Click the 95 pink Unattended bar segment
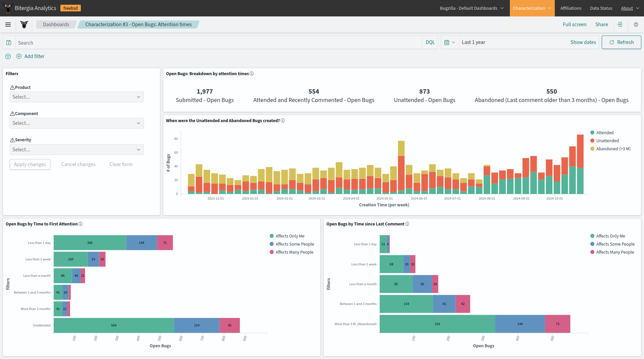 click(230, 325)
